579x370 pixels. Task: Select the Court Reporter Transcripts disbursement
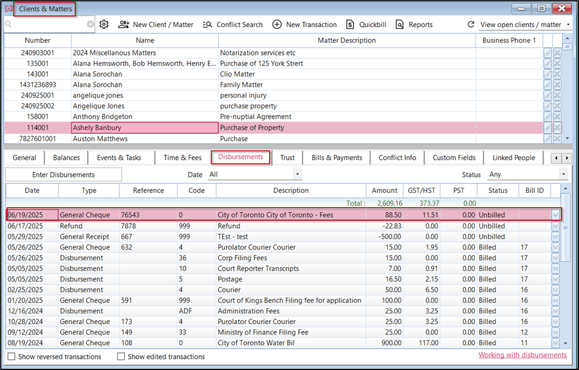[x=279, y=268]
